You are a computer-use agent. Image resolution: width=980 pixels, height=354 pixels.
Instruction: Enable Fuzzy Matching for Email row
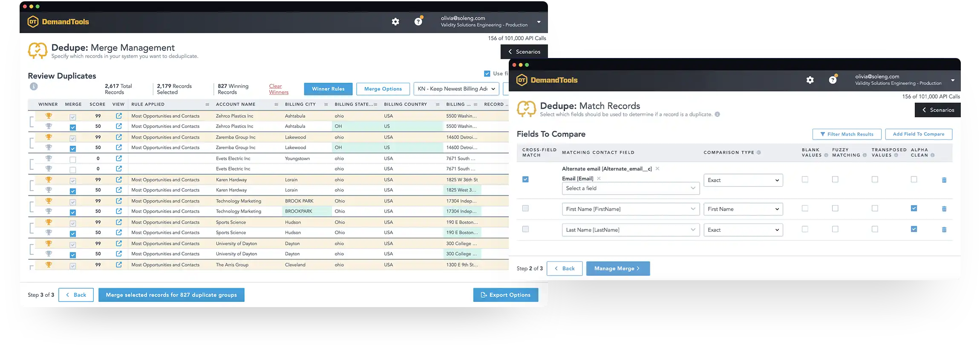(835, 180)
